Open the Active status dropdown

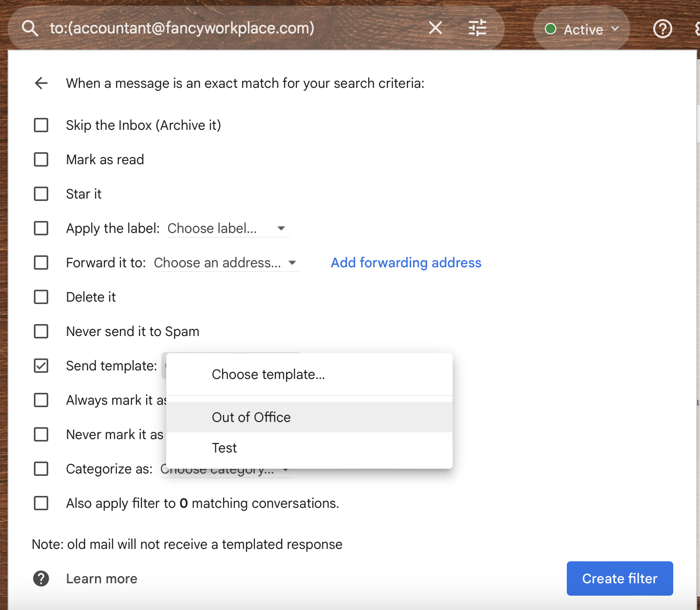(x=582, y=30)
